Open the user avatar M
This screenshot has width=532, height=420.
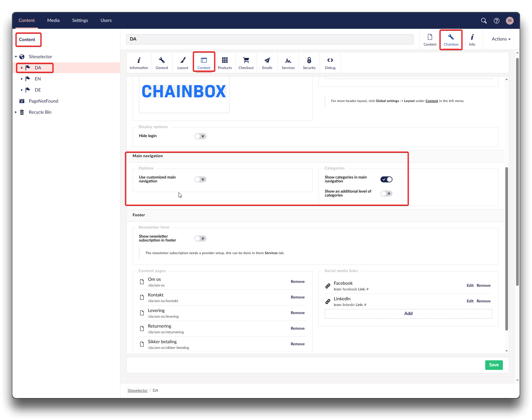(x=509, y=20)
